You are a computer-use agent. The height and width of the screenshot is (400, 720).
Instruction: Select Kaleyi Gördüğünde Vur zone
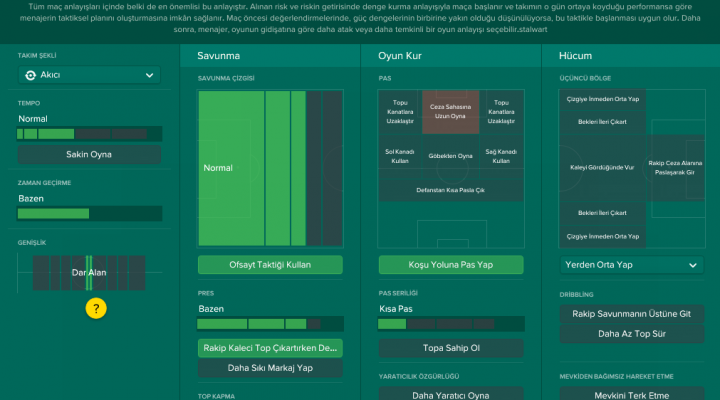click(602, 167)
